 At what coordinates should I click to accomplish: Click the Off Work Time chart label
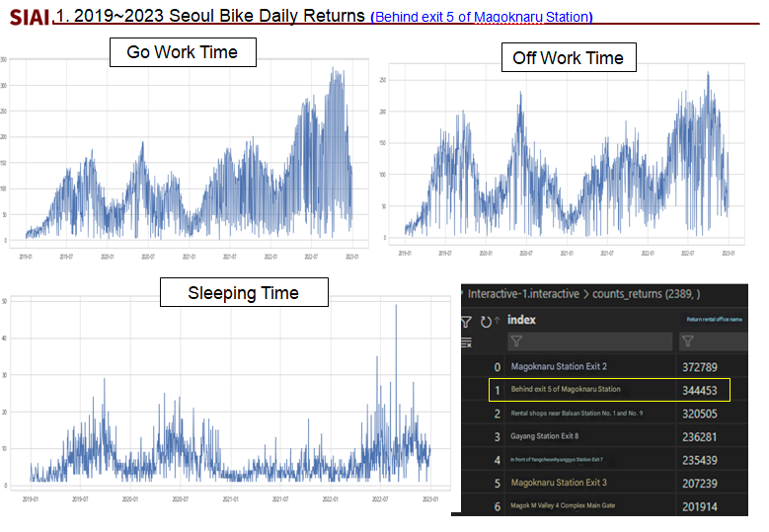(x=568, y=58)
